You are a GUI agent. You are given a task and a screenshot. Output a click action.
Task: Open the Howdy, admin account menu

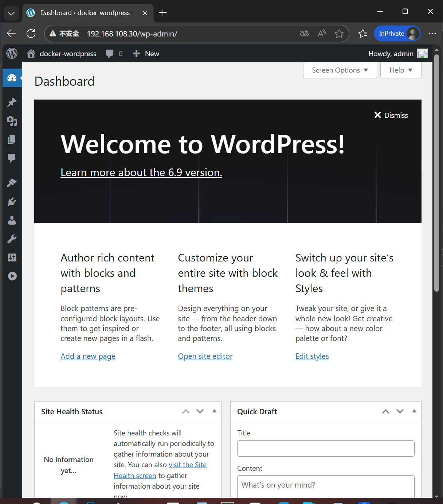tap(398, 54)
